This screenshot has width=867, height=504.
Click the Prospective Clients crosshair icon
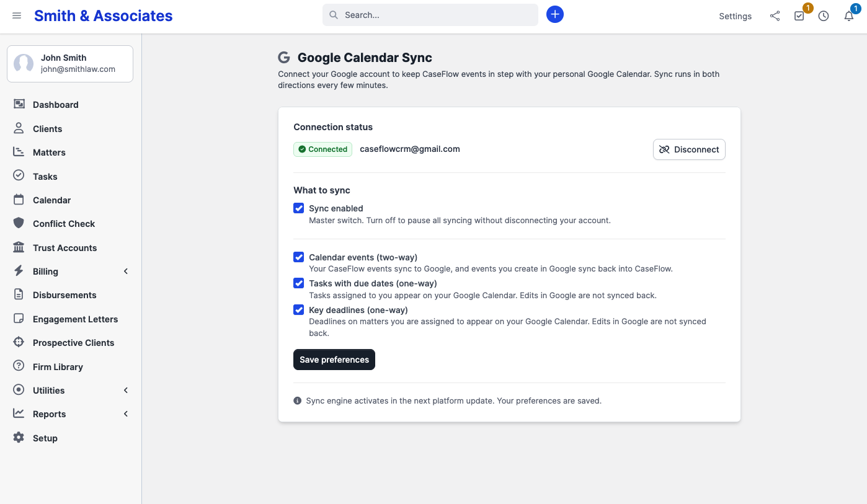click(19, 342)
